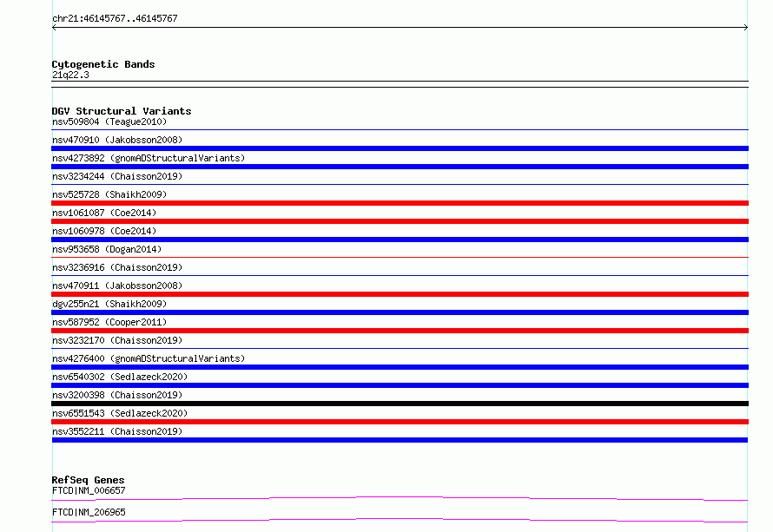Click the red bar under nsv587952

point(400,331)
